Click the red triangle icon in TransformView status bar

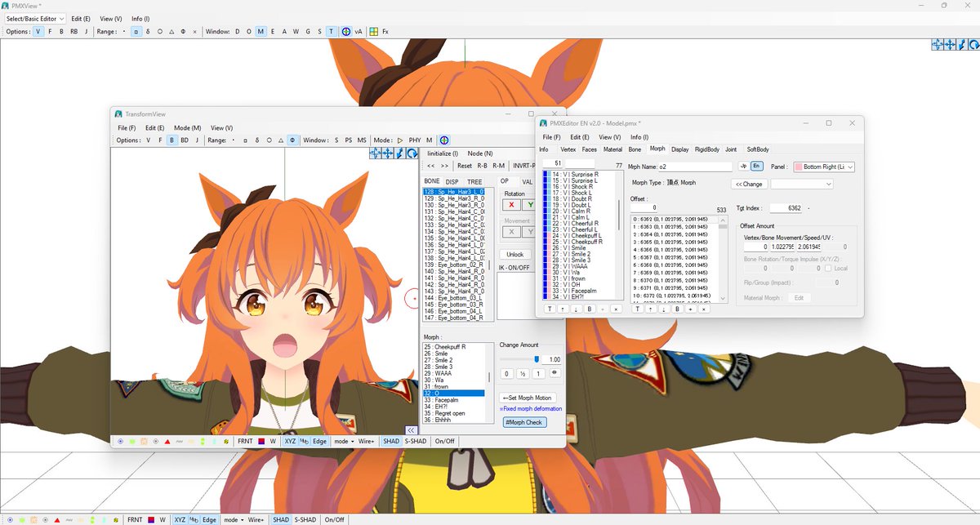click(x=167, y=441)
